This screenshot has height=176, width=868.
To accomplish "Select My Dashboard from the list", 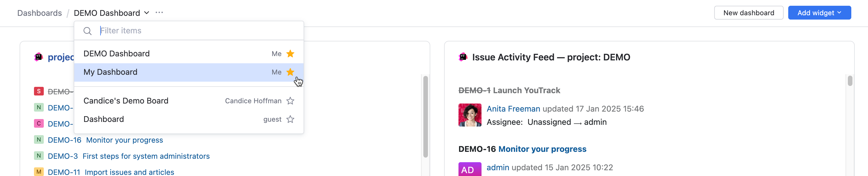I will point(111,72).
